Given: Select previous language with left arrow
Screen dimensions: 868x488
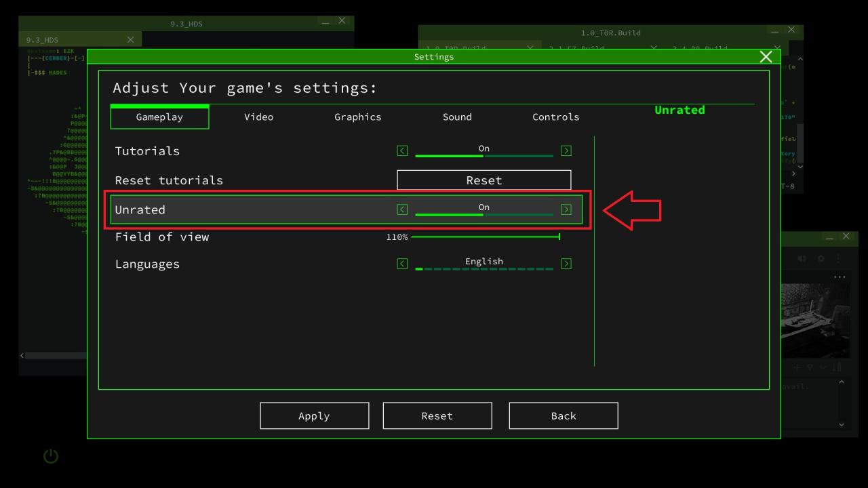Looking at the screenshot, I should [402, 264].
